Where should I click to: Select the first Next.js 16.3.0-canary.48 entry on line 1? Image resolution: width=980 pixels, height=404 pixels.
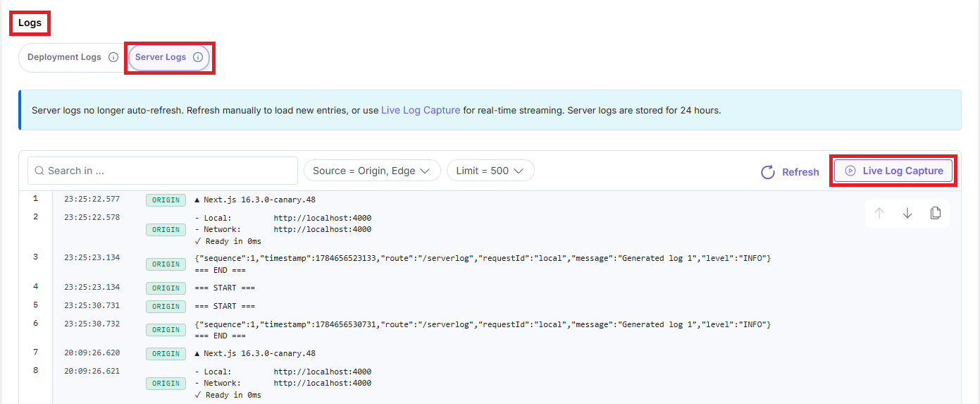click(x=255, y=200)
